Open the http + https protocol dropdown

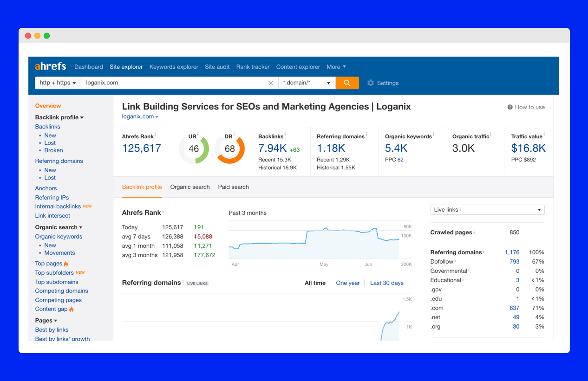coord(58,83)
